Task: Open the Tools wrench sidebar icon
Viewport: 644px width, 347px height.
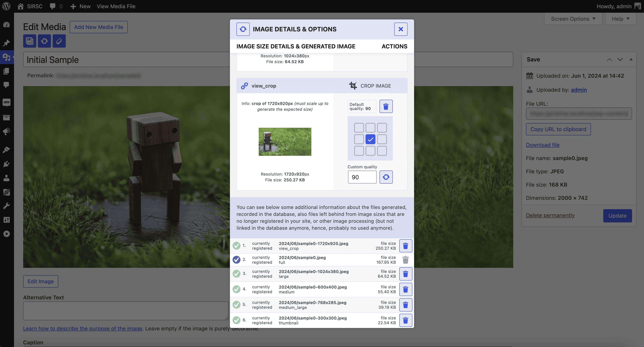Action: pyautogui.click(x=7, y=206)
